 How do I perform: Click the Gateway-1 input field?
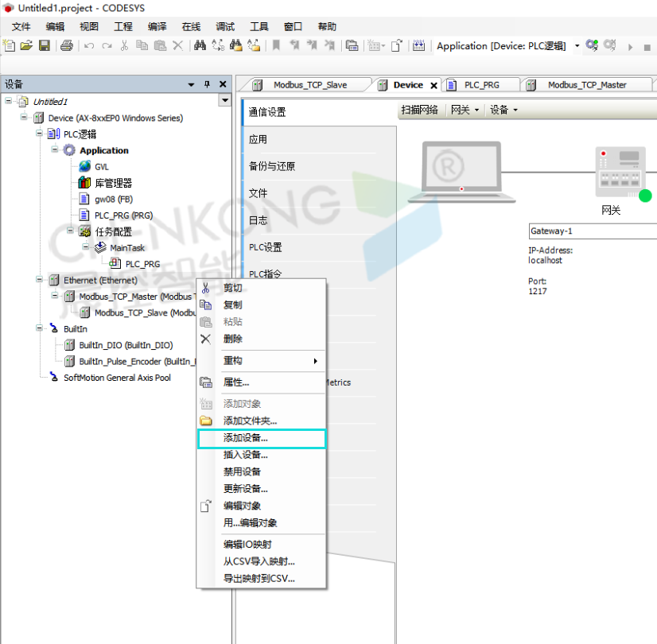coord(592,231)
